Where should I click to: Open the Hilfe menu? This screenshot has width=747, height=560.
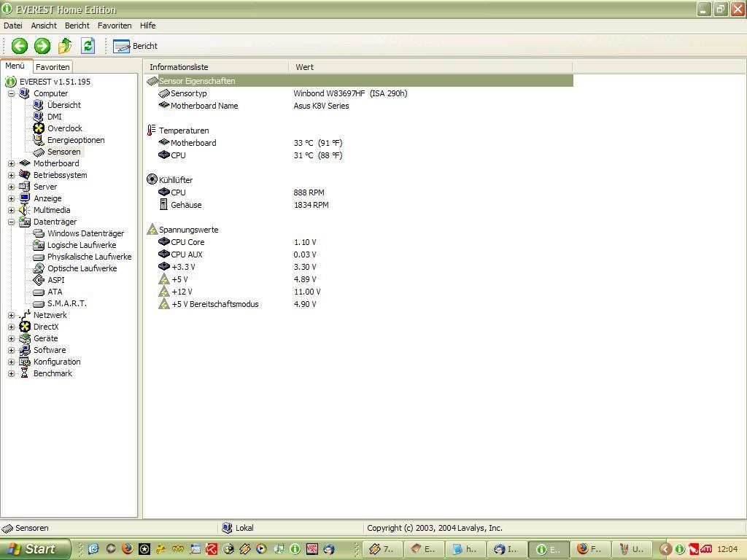click(x=147, y=26)
